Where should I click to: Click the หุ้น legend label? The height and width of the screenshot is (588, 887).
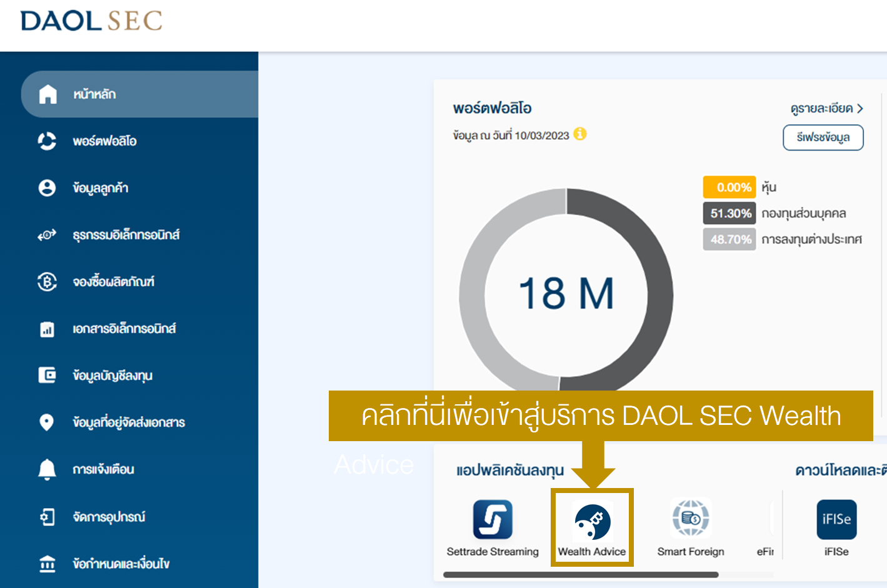tap(769, 187)
